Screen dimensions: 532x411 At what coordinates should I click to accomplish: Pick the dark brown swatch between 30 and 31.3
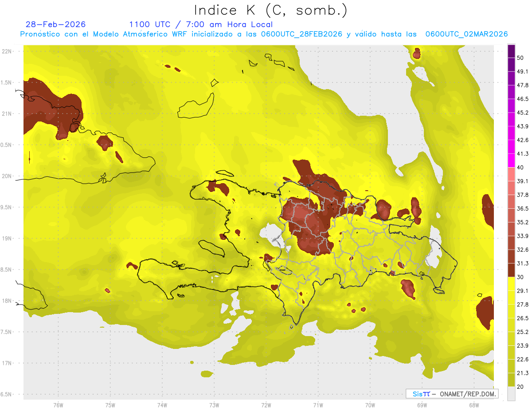511,270
